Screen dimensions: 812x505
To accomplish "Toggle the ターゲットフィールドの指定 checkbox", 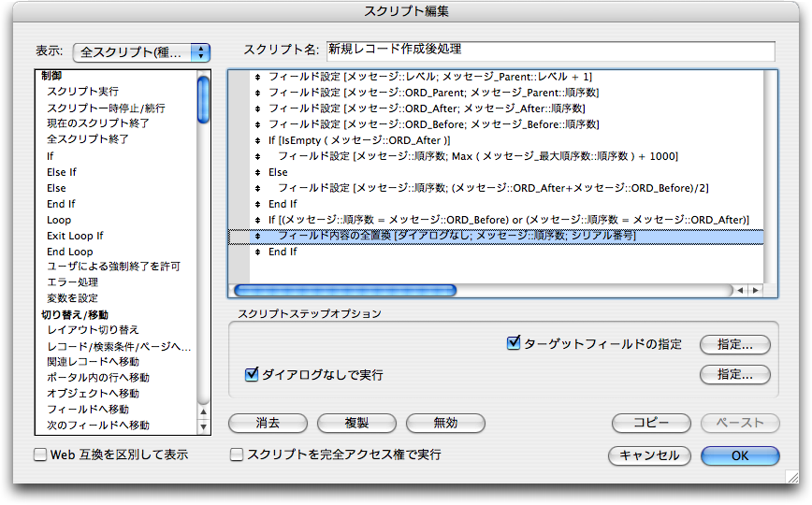I will pos(514,344).
